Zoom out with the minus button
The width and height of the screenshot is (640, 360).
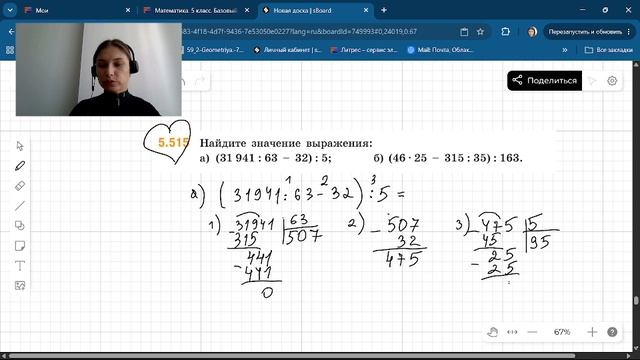[x=532, y=332]
